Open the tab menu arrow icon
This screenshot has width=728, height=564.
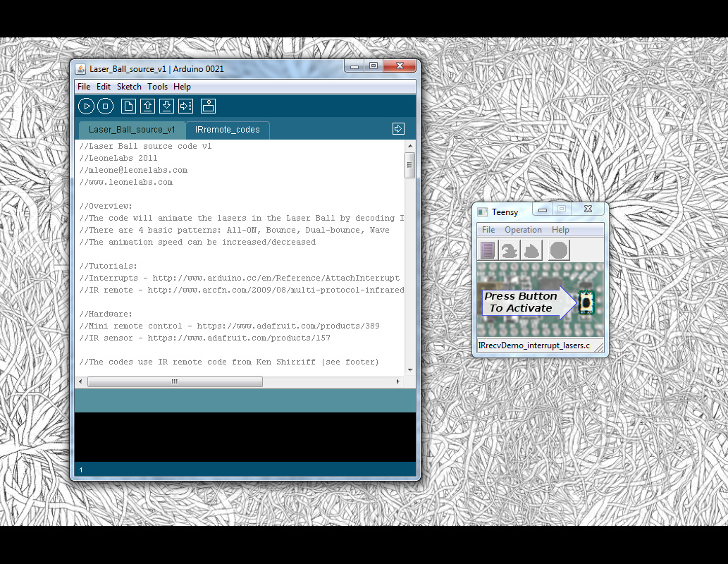point(398,129)
